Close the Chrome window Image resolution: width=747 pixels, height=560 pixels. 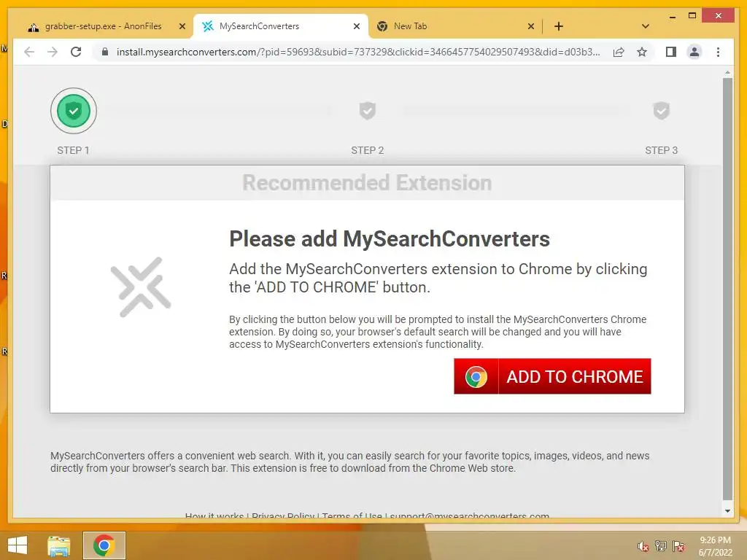(x=719, y=16)
